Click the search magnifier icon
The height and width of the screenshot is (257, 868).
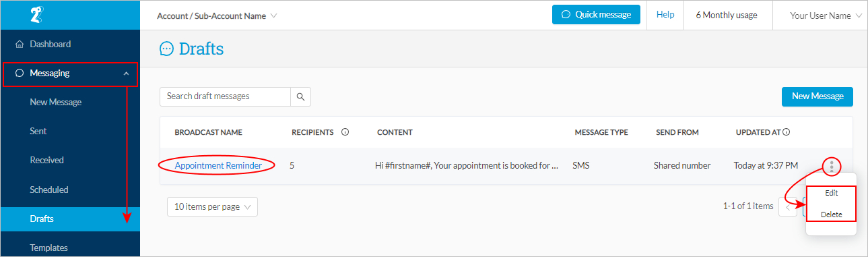pyautogui.click(x=300, y=96)
